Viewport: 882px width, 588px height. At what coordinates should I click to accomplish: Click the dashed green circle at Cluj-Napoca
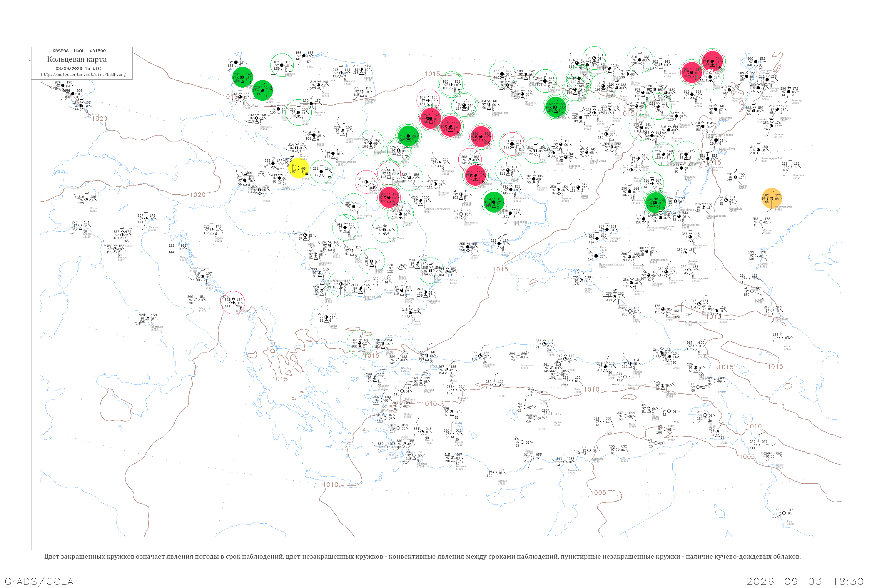coord(345,227)
